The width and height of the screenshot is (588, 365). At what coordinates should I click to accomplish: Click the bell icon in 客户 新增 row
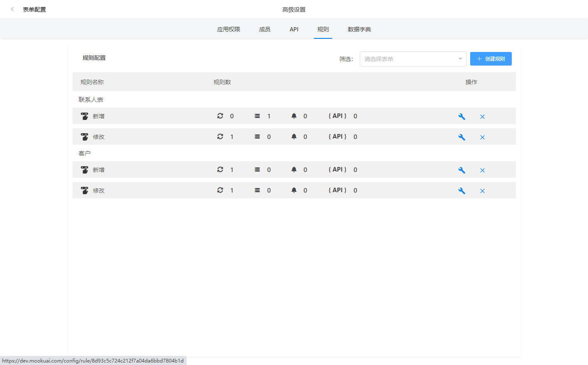[294, 170]
